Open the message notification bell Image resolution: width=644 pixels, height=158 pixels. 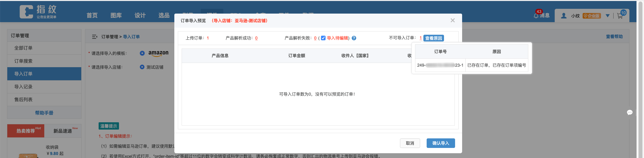click(536, 15)
